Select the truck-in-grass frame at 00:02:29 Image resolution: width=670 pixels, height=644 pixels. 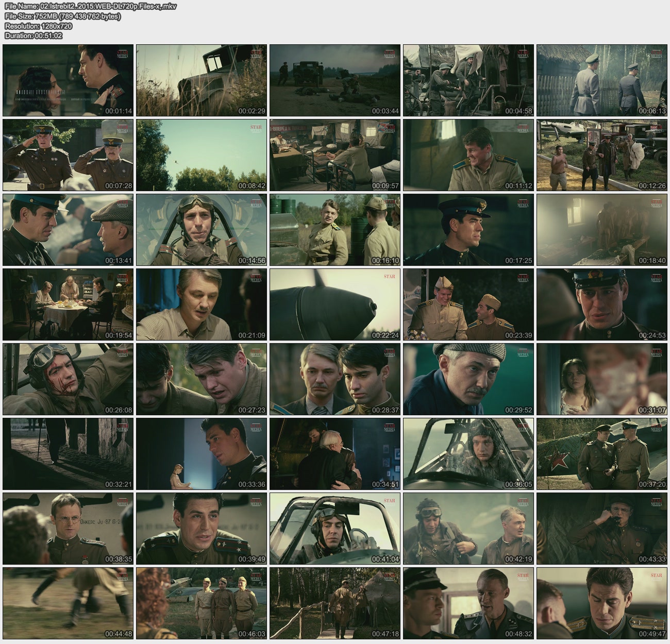pyautogui.click(x=202, y=80)
